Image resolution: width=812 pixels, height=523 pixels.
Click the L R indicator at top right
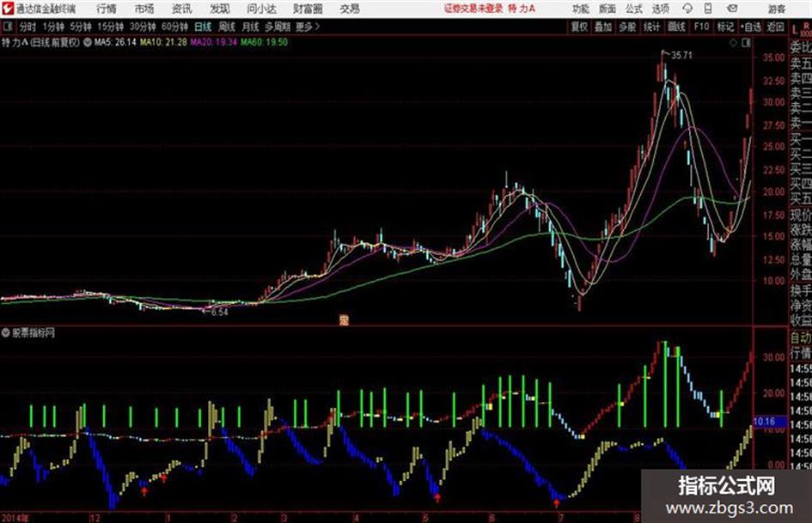pyautogui.click(x=801, y=30)
